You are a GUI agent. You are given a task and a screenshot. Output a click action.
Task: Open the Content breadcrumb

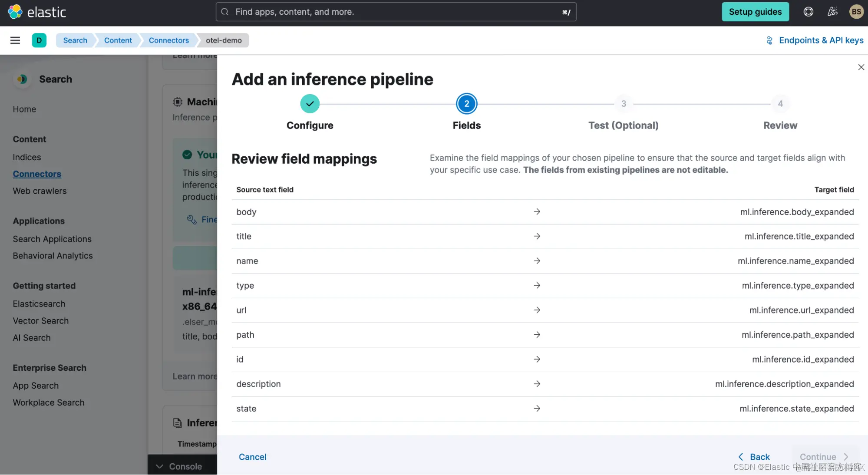click(x=118, y=40)
